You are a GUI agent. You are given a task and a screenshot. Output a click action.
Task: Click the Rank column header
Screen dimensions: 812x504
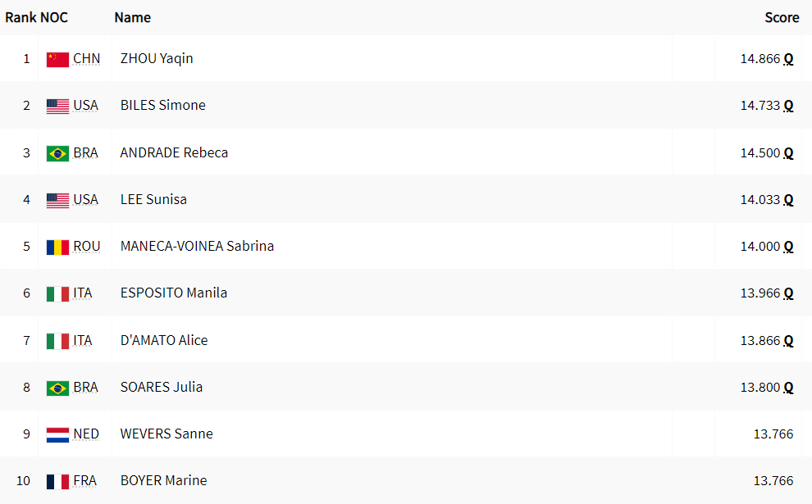click(x=21, y=17)
